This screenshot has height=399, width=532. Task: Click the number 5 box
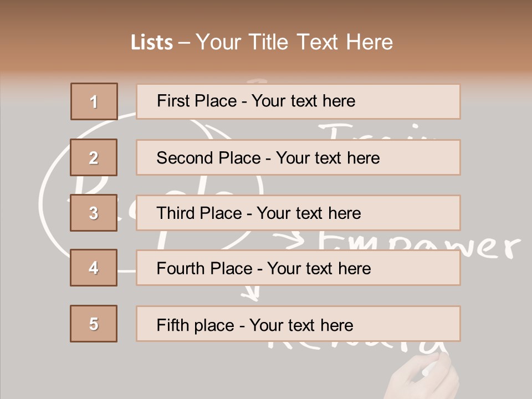point(94,324)
